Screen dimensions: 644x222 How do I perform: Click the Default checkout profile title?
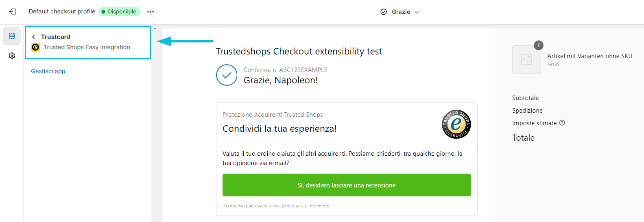62,11
